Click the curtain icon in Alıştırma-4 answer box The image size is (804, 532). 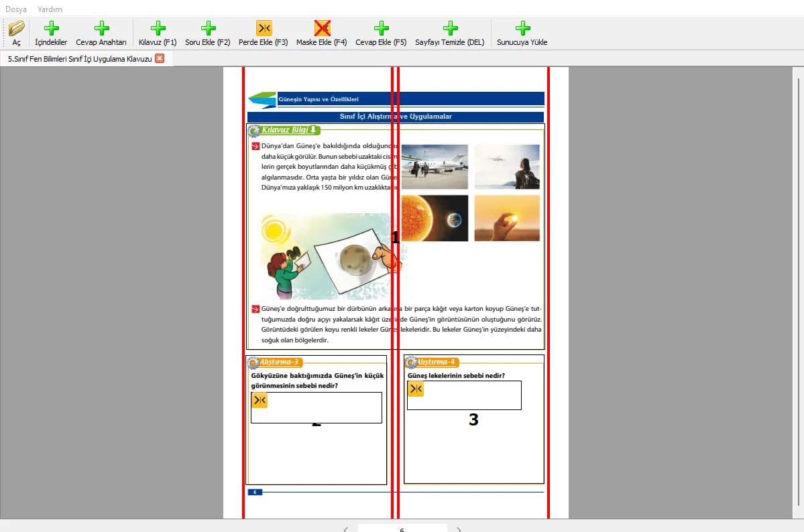416,389
